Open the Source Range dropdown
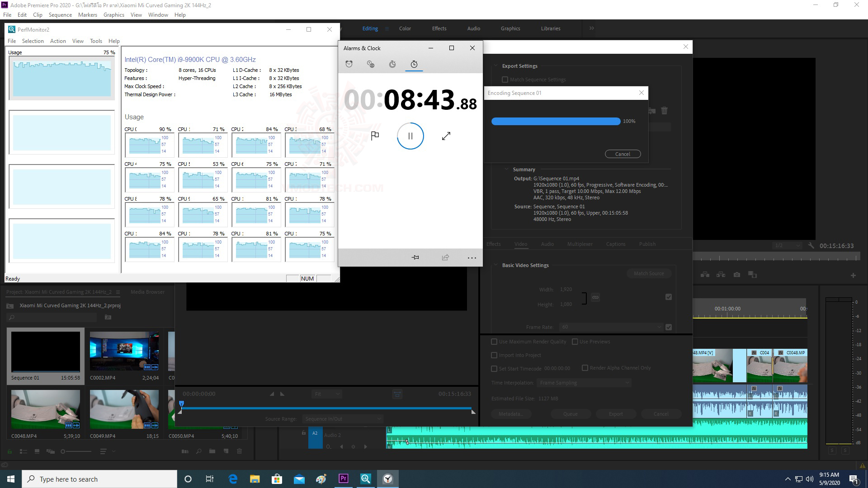The height and width of the screenshot is (488, 868). coord(342,419)
